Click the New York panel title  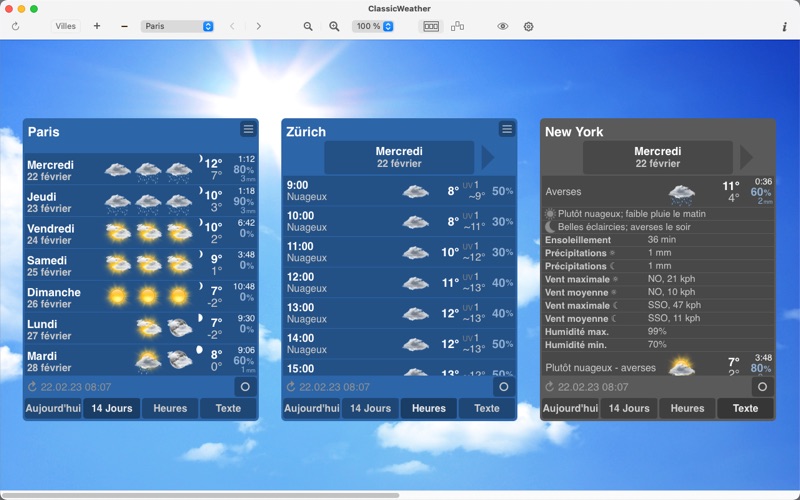(574, 132)
